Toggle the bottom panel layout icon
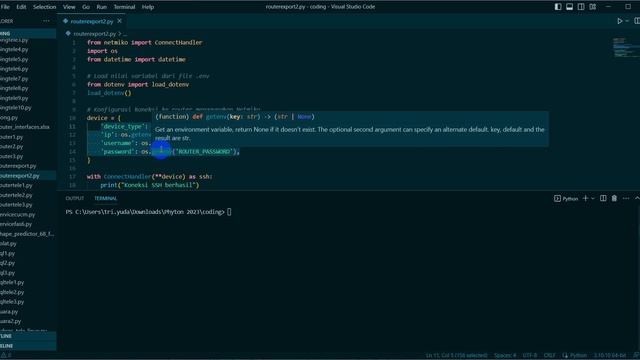 569,7
